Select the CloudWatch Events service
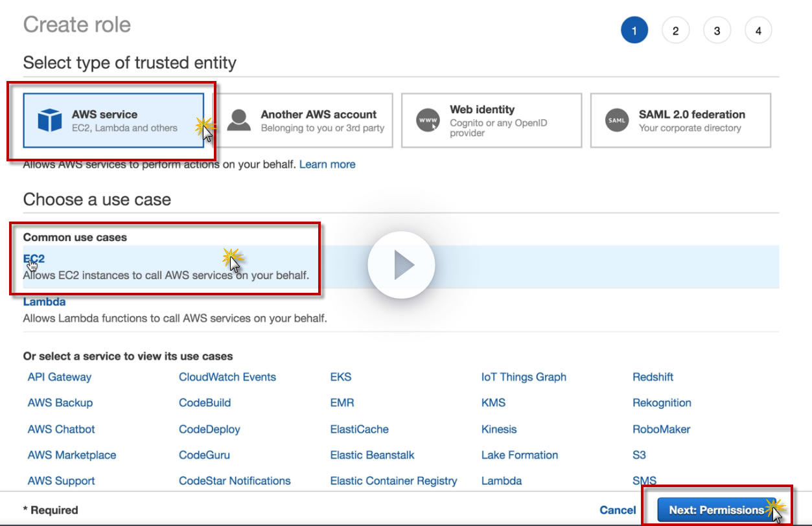Viewport: 812px width, 526px height. 227,377
